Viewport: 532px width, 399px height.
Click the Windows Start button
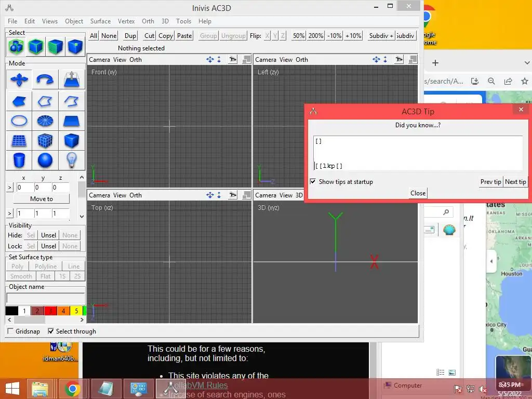pyautogui.click(x=12, y=389)
